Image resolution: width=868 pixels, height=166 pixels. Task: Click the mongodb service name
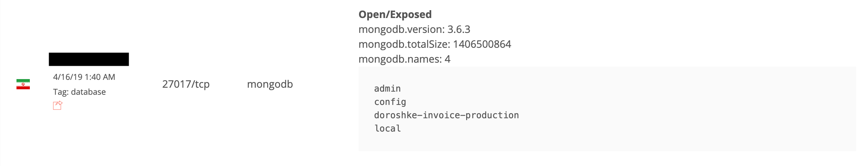click(x=270, y=84)
